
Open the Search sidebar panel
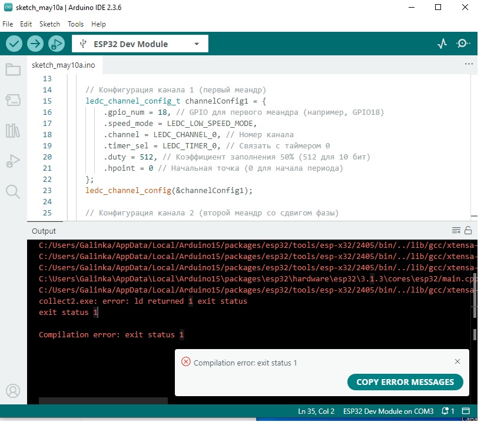tap(13, 192)
